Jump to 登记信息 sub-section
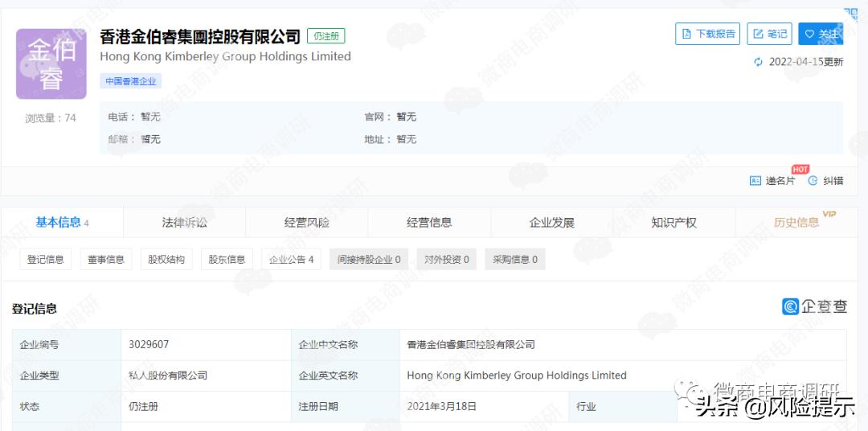The height and width of the screenshot is (431, 868). (x=45, y=259)
